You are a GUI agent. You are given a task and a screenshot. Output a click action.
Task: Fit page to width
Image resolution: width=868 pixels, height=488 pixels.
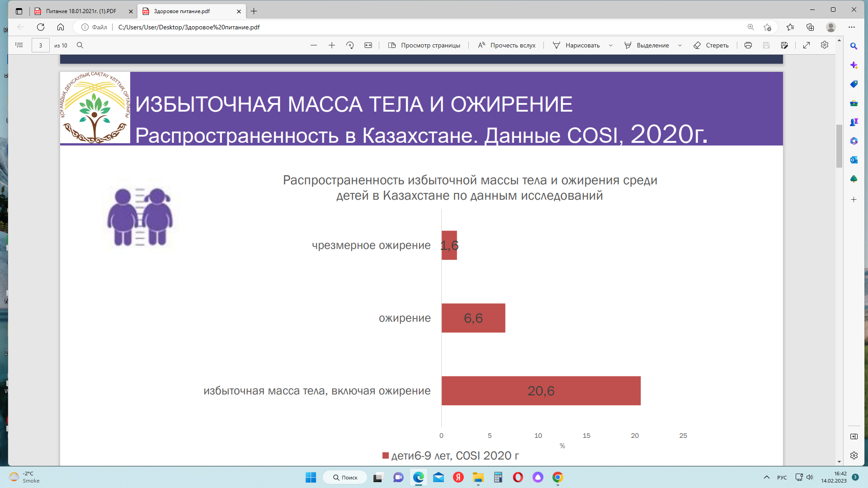tap(368, 45)
